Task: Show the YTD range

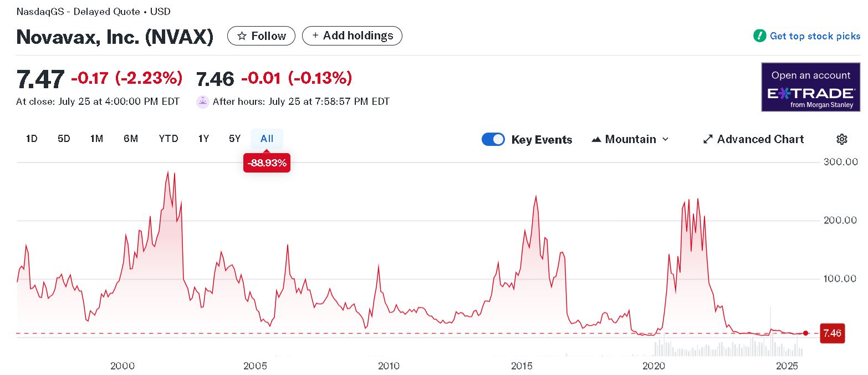Action: click(169, 139)
